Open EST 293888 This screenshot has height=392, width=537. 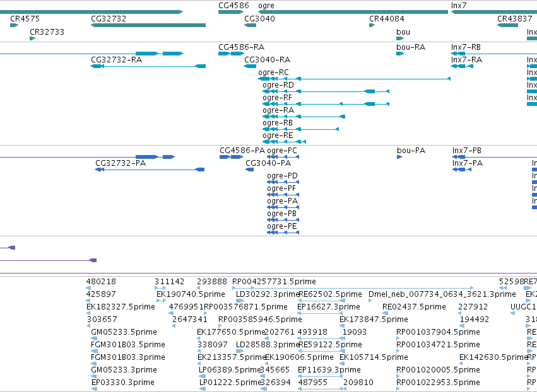(211, 282)
